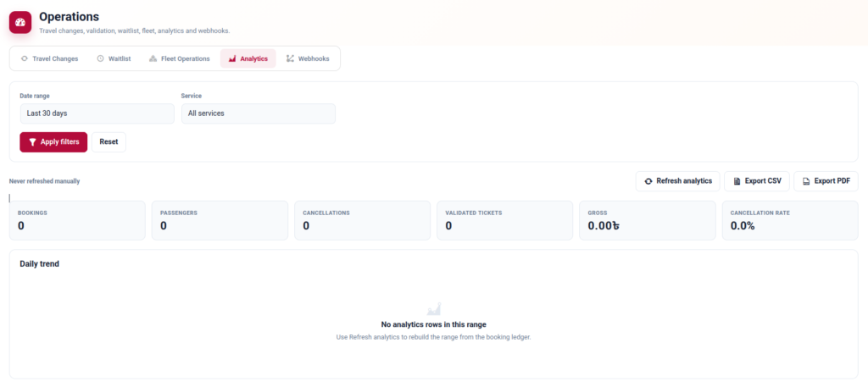Click the Cancellation Rate stat card
868x387 pixels.
[x=790, y=220]
